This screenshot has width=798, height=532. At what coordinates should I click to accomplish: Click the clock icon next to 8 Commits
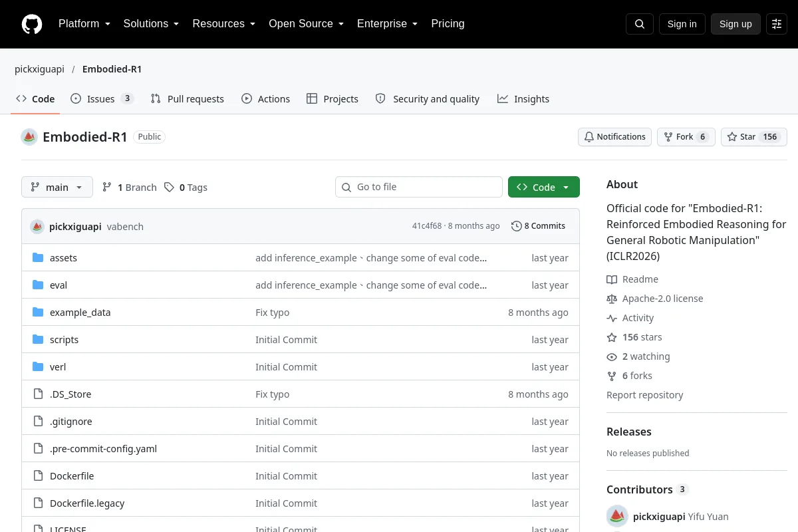click(x=516, y=226)
